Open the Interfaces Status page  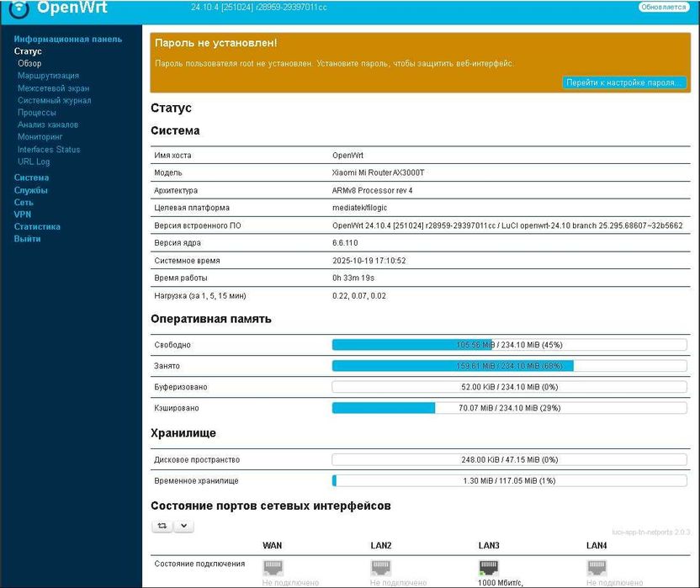point(49,149)
